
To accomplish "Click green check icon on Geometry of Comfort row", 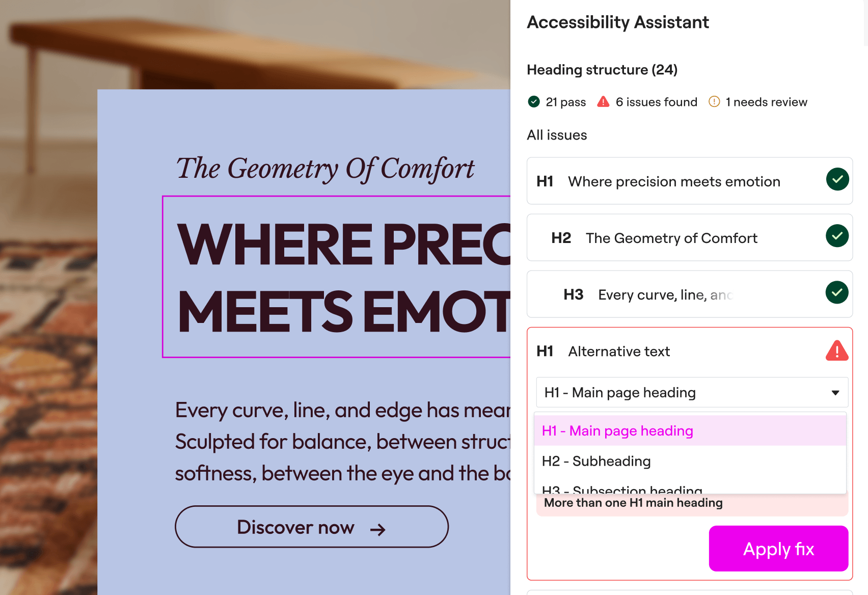I will point(837,236).
